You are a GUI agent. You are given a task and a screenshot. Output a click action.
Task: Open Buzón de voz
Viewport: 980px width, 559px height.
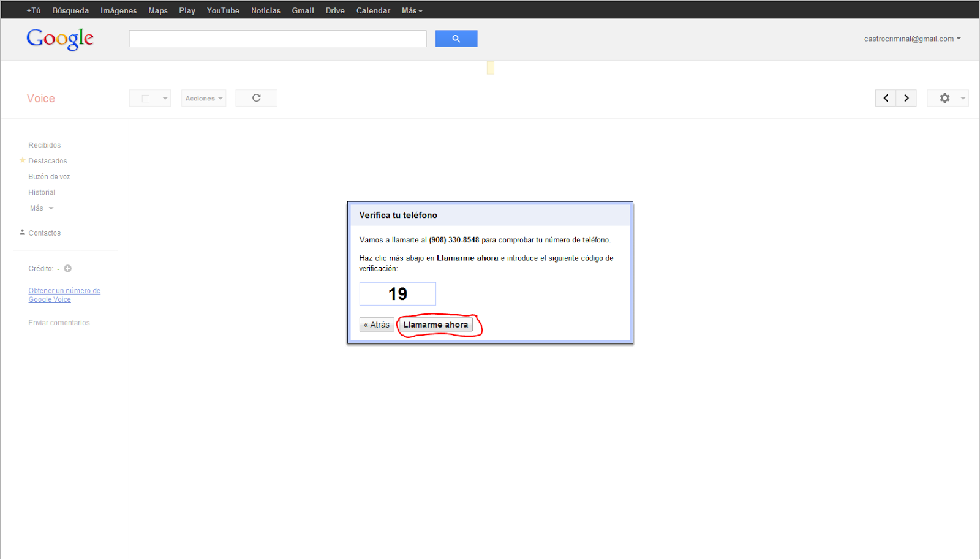click(50, 176)
